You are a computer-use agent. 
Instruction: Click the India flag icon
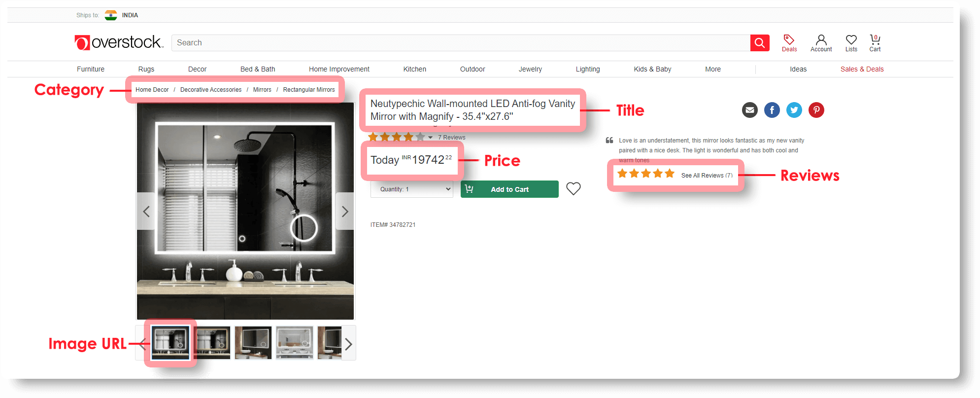click(111, 15)
